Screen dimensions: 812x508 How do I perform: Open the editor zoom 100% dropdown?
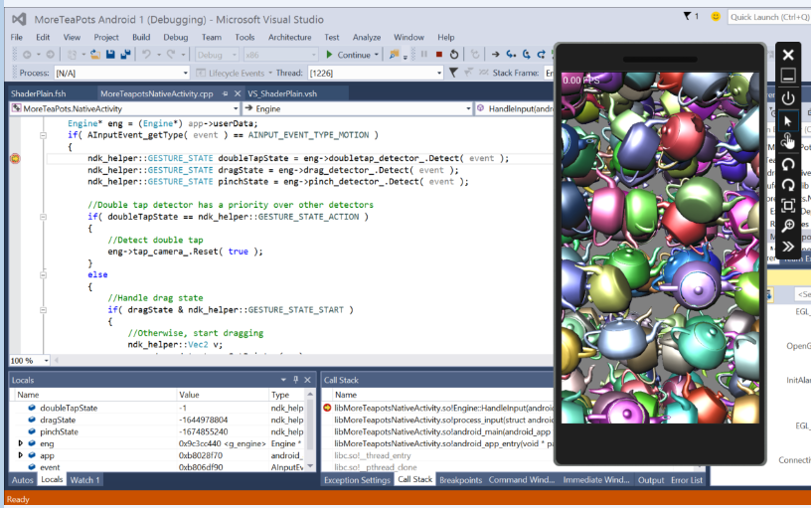[x=47, y=361]
